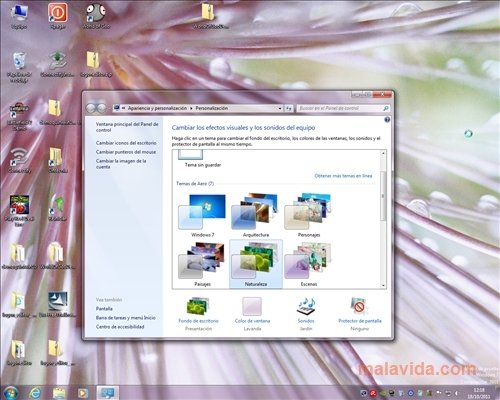
Task: Open Protector de pantalla settings
Action: point(360,314)
